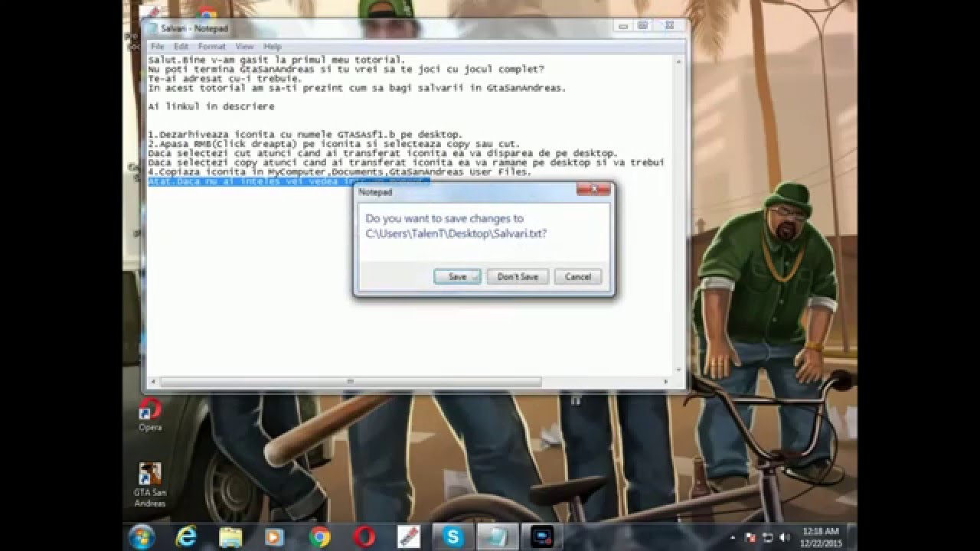Viewport: 980px width, 551px height.
Task: Click the highlighted line 'Atat.Daca nu ai inteles'
Action: pos(289,181)
